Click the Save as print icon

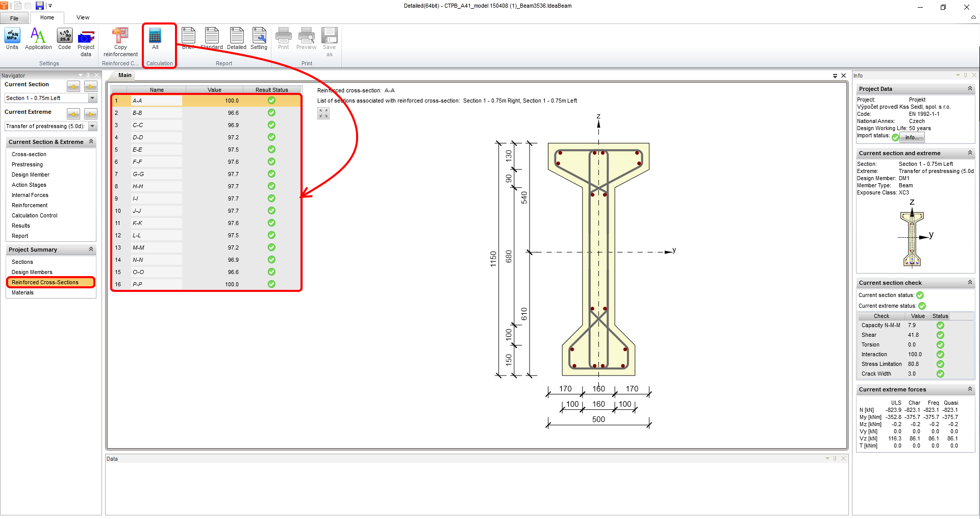[330, 38]
